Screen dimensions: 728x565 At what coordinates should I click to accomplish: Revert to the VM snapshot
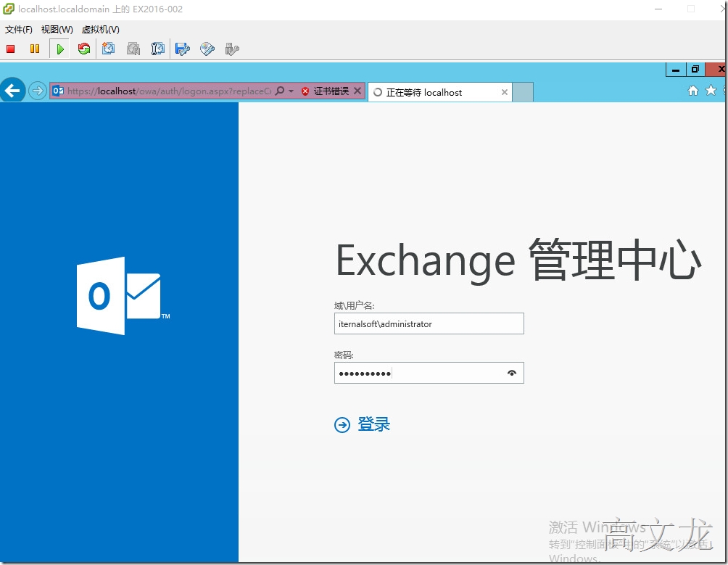click(133, 49)
